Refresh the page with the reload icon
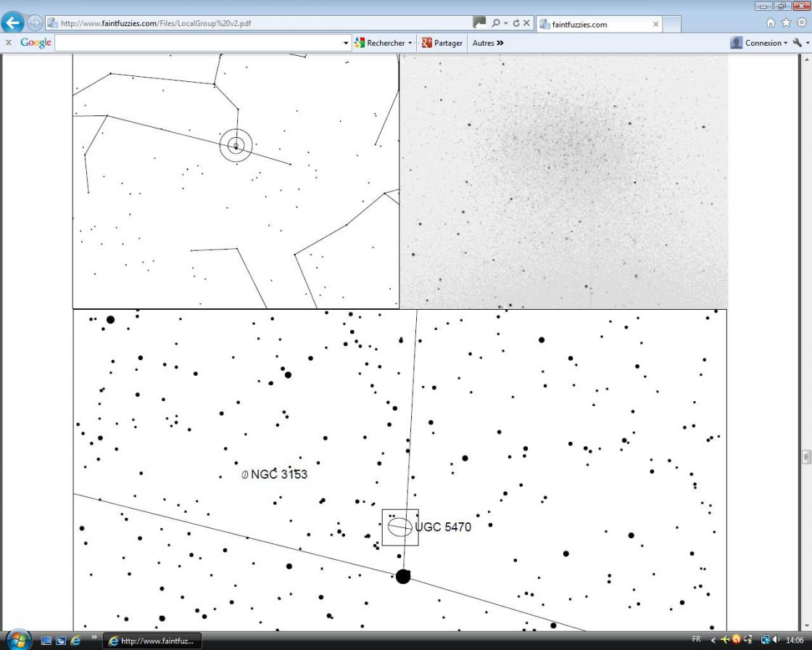The height and width of the screenshot is (650, 812). (516, 22)
